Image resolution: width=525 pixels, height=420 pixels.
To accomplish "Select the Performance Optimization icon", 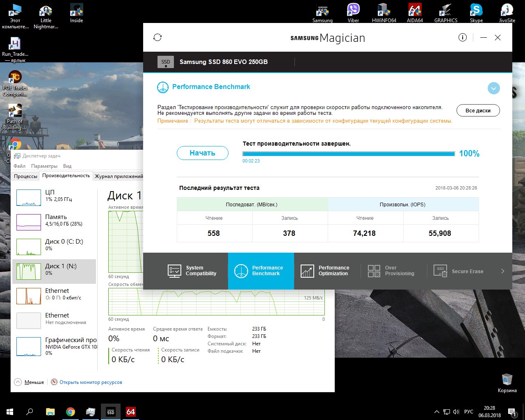I will (x=307, y=271).
